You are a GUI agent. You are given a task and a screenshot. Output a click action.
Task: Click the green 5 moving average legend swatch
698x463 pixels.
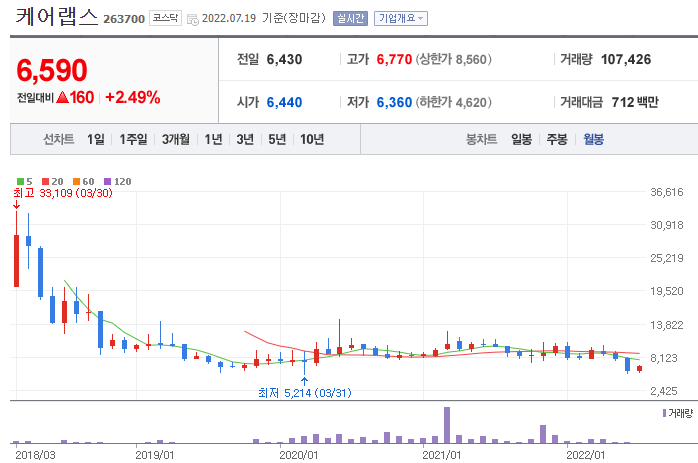pyautogui.click(x=20, y=181)
